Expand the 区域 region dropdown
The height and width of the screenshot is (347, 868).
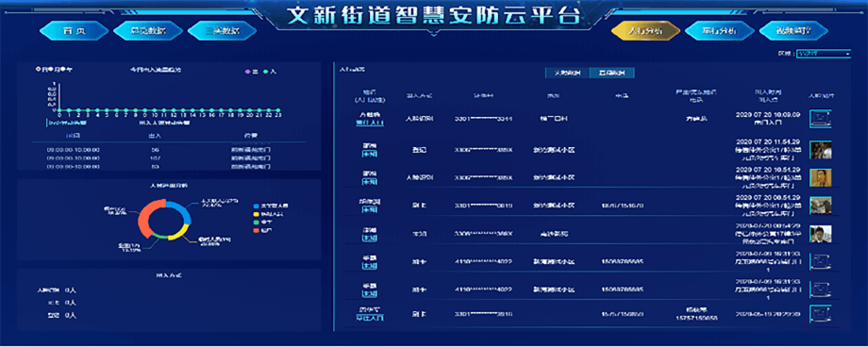[824, 54]
